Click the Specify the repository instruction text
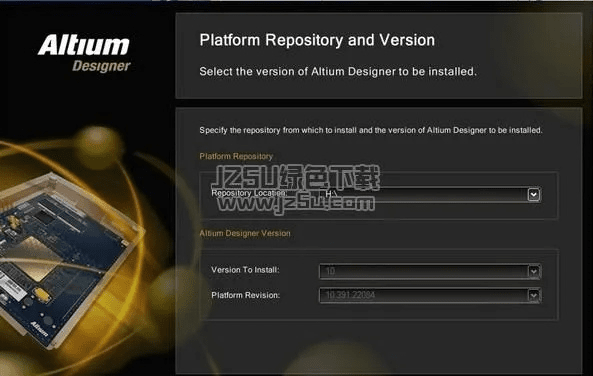The height and width of the screenshot is (376, 593). [x=371, y=130]
